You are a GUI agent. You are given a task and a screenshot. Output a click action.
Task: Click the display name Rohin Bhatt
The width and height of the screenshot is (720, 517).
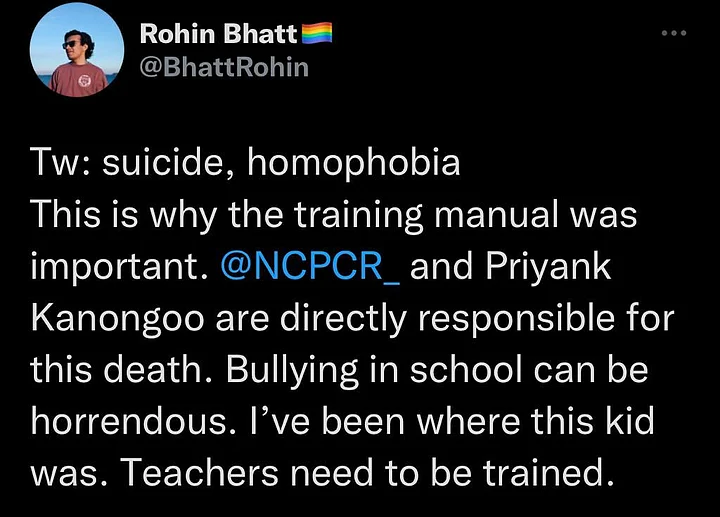[x=218, y=34]
